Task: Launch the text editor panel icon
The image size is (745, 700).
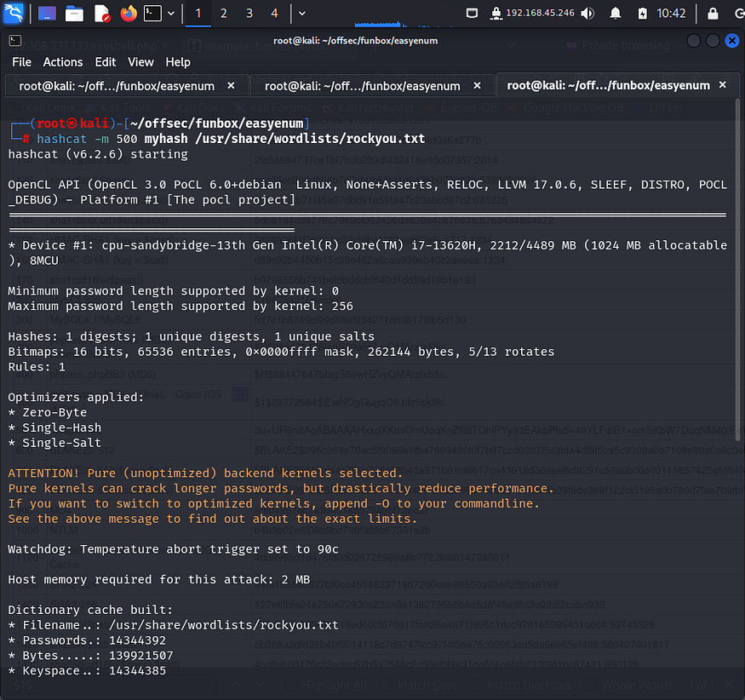Action: [101, 14]
